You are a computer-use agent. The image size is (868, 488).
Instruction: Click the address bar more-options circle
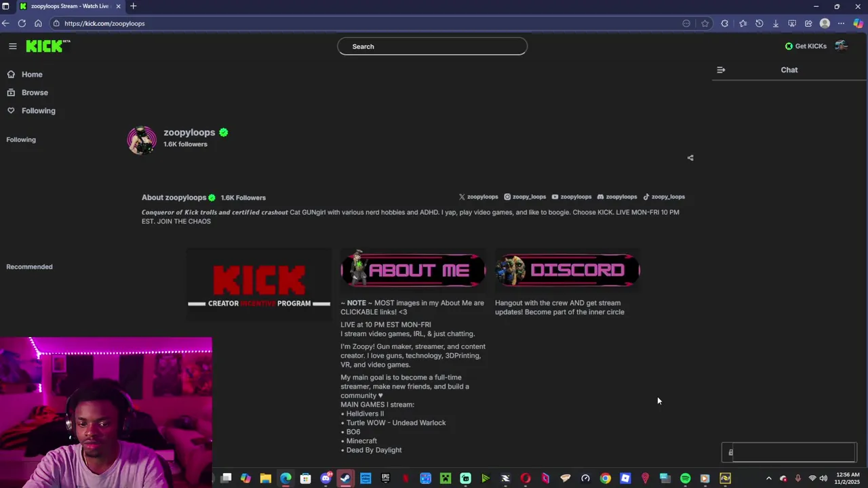click(x=686, y=23)
